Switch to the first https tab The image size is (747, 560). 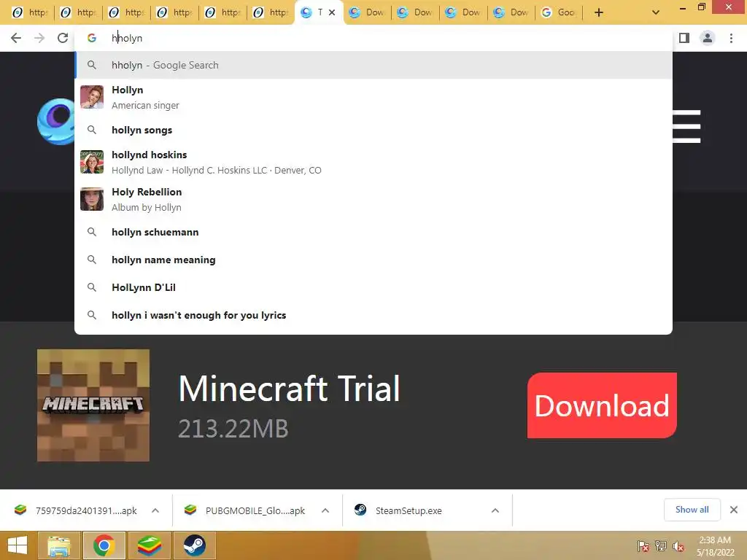pyautogui.click(x=31, y=12)
